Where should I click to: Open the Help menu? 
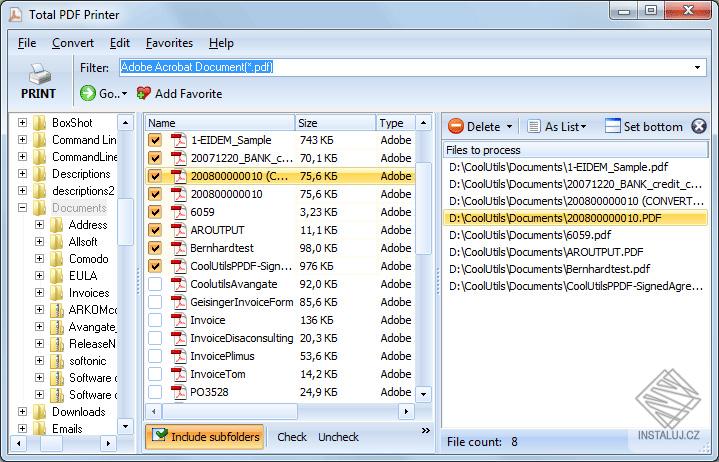point(221,43)
